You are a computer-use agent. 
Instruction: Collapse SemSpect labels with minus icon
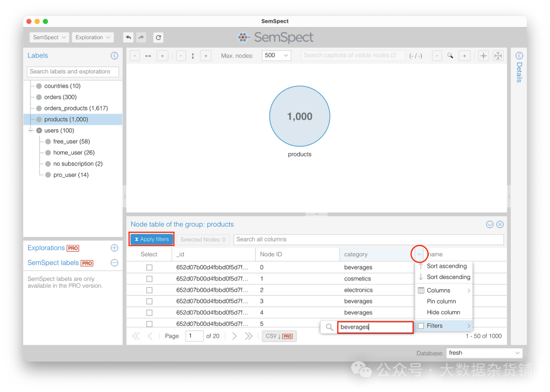[x=115, y=263]
